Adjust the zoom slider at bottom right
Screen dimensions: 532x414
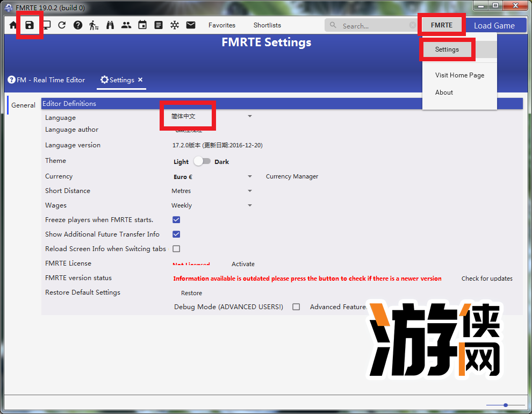point(506,405)
